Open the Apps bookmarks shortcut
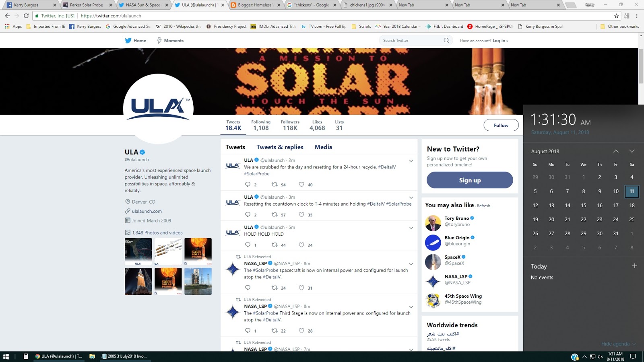 click(x=13, y=27)
